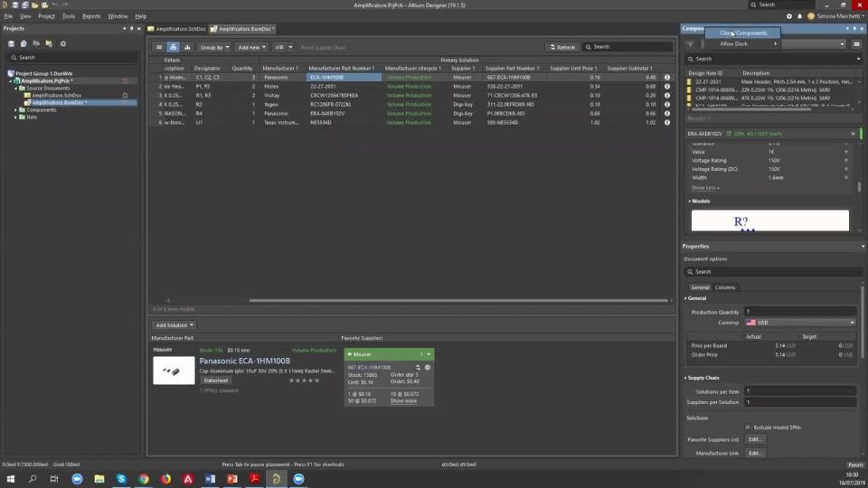The height and width of the screenshot is (488, 868).
Task: Click the compile documents icon in Projects toolbar
Action: (24, 43)
